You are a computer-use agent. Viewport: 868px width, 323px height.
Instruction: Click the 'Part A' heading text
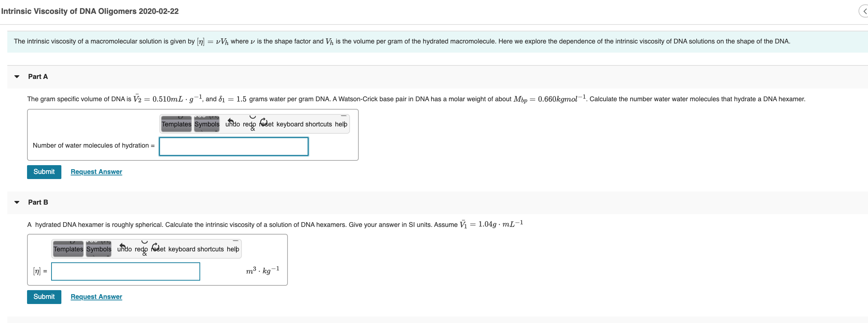(38, 77)
